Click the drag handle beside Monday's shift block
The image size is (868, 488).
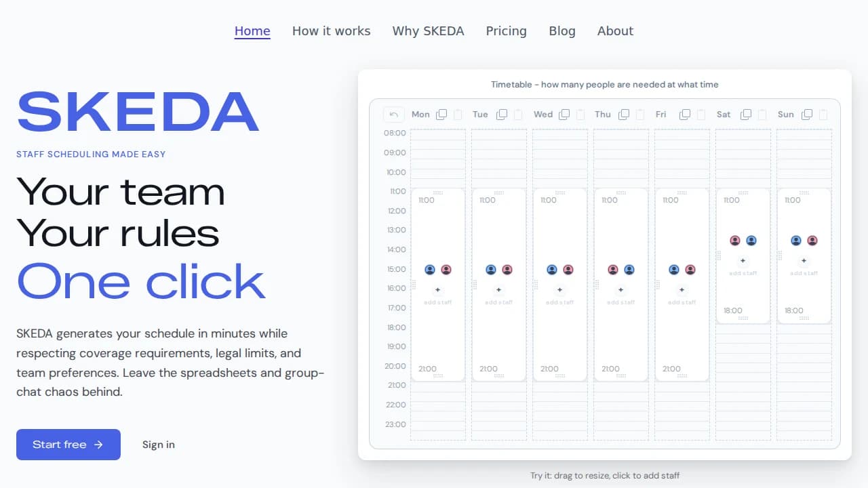coord(414,283)
